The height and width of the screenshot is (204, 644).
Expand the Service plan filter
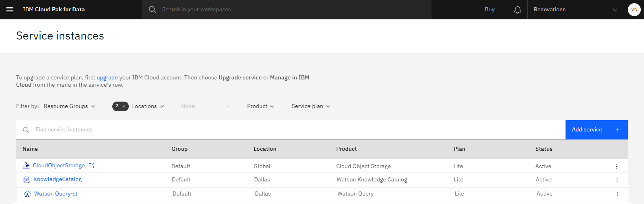(x=311, y=106)
